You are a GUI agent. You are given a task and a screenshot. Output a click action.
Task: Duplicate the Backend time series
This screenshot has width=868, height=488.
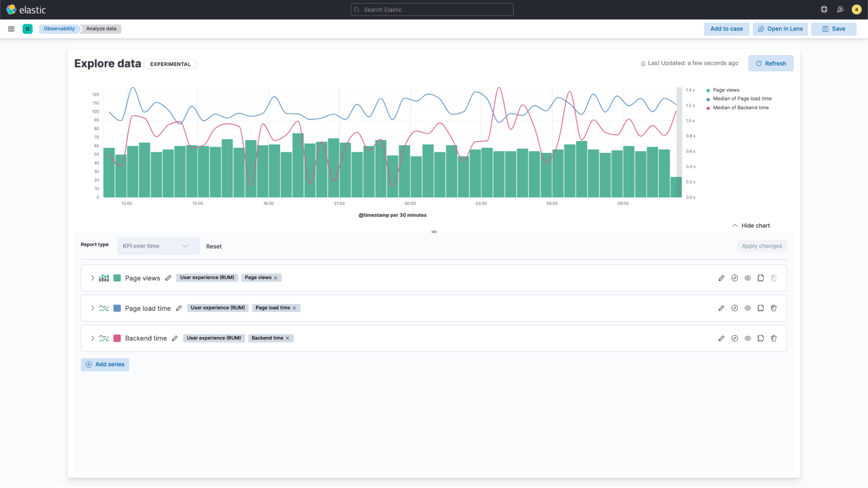pos(760,338)
